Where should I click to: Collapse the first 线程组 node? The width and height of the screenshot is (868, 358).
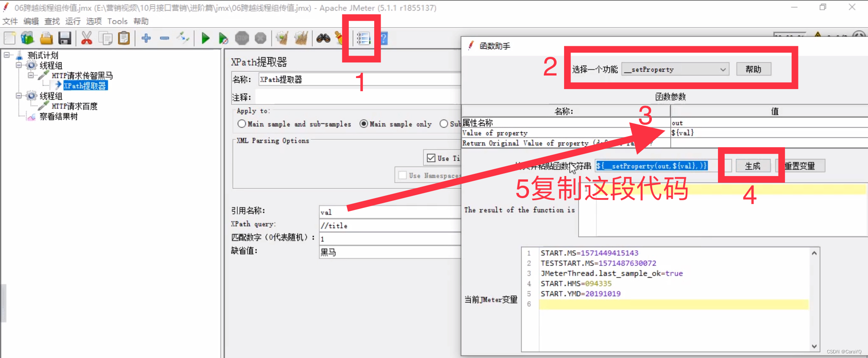pyautogui.click(x=19, y=65)
